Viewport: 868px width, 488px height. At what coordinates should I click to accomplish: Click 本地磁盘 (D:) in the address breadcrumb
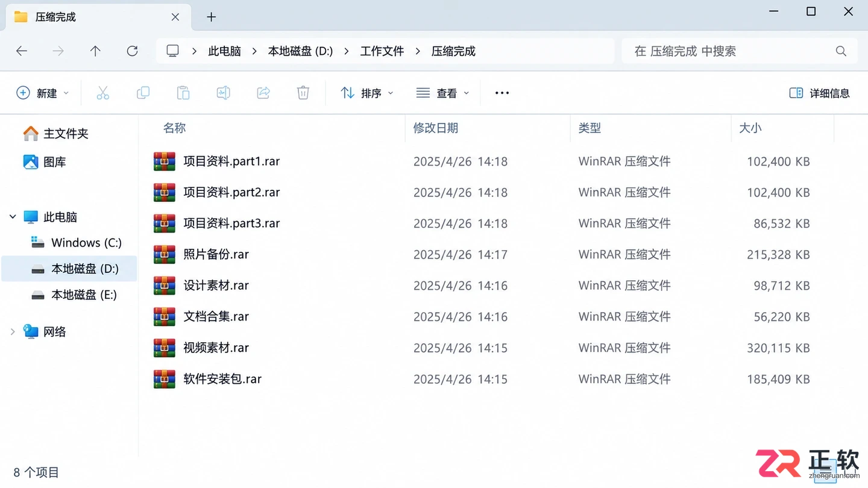(300, 51)
